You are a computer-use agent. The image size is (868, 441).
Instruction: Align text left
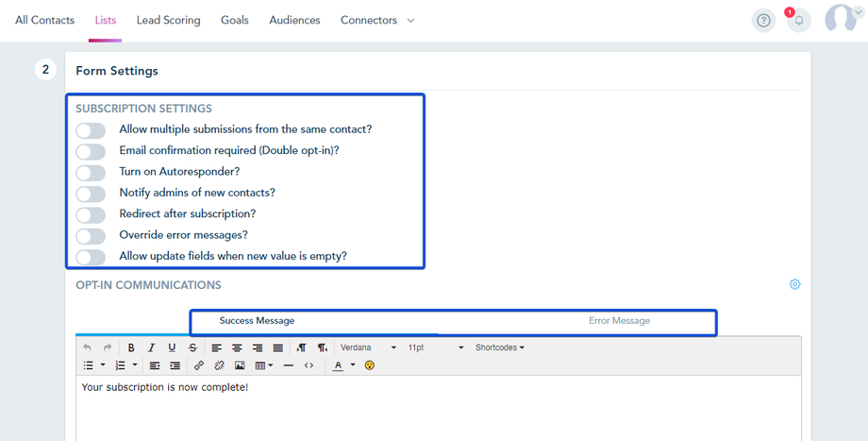pyautogui.click(x=216, y=348)
